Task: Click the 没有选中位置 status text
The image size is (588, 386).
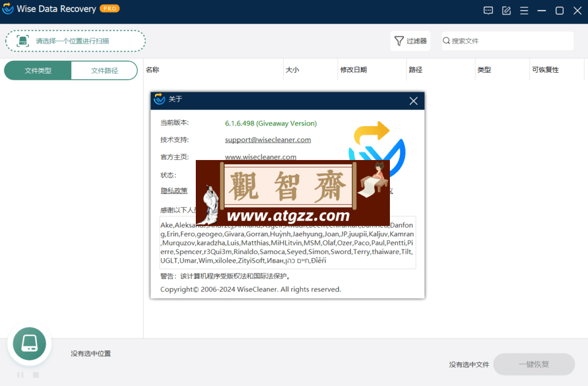Action: (x=91, y=353)
